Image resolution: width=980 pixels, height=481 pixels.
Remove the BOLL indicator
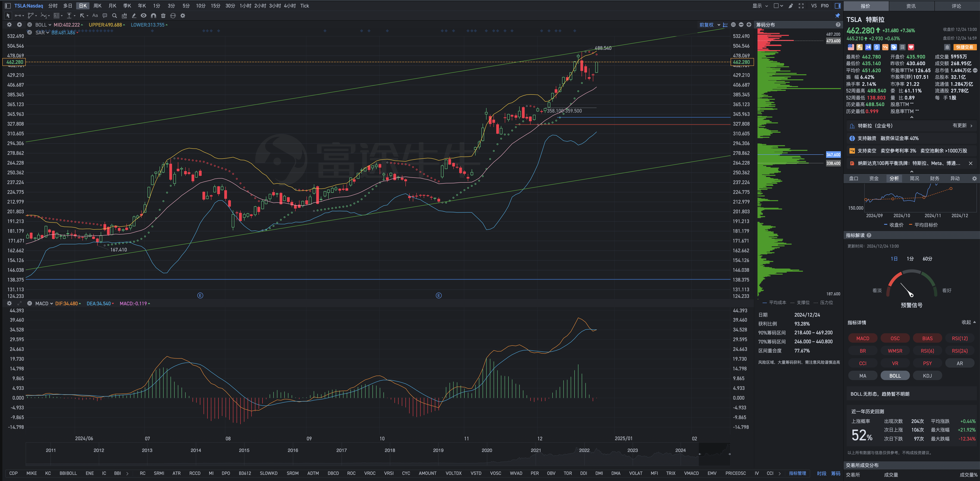tap(29, 25)
